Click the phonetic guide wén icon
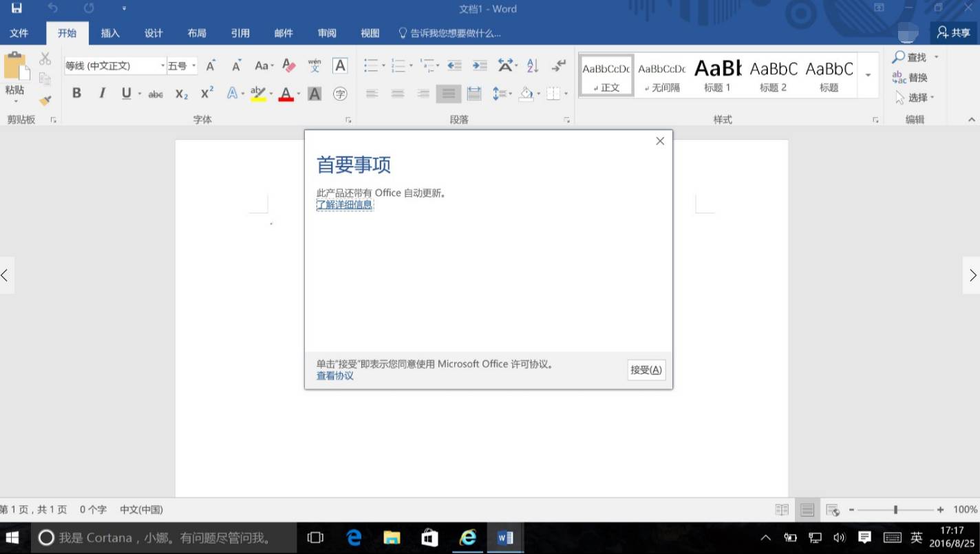 coord(315,66)
